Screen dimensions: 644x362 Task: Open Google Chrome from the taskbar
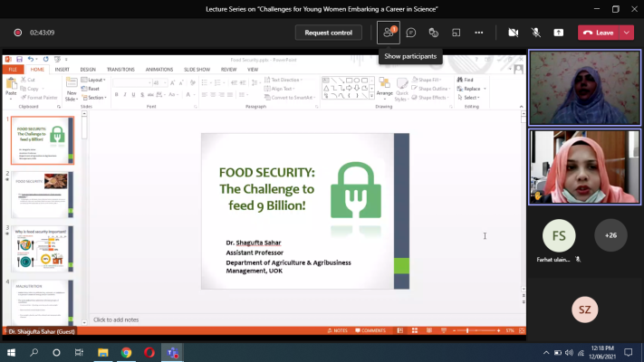(126, 352)
